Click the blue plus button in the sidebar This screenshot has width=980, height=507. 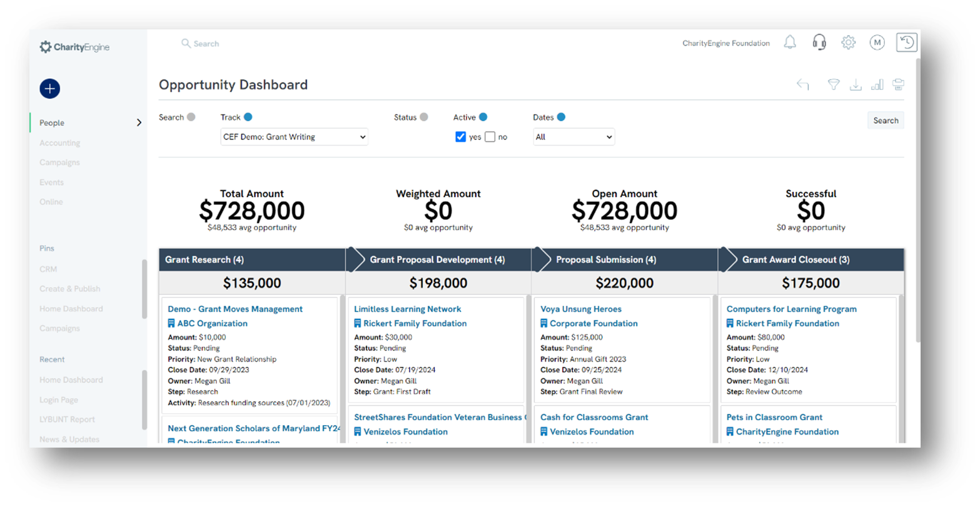[x=49, y=89]
